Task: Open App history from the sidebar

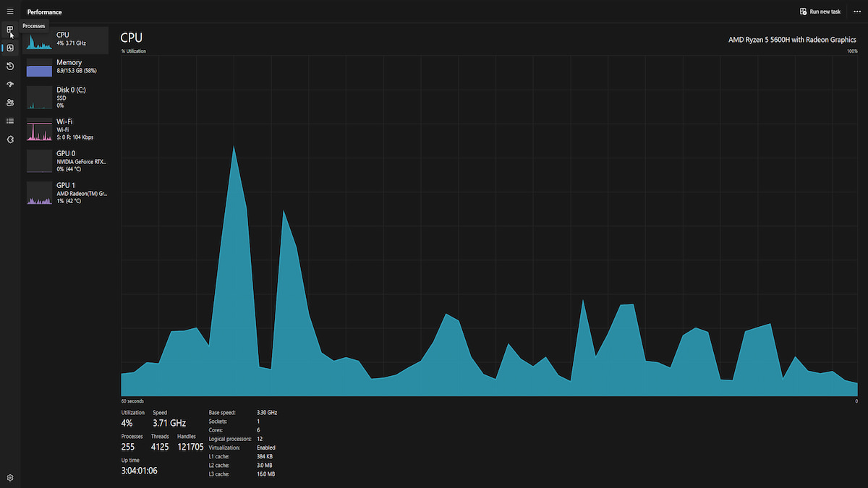Action: pos(10,67)
